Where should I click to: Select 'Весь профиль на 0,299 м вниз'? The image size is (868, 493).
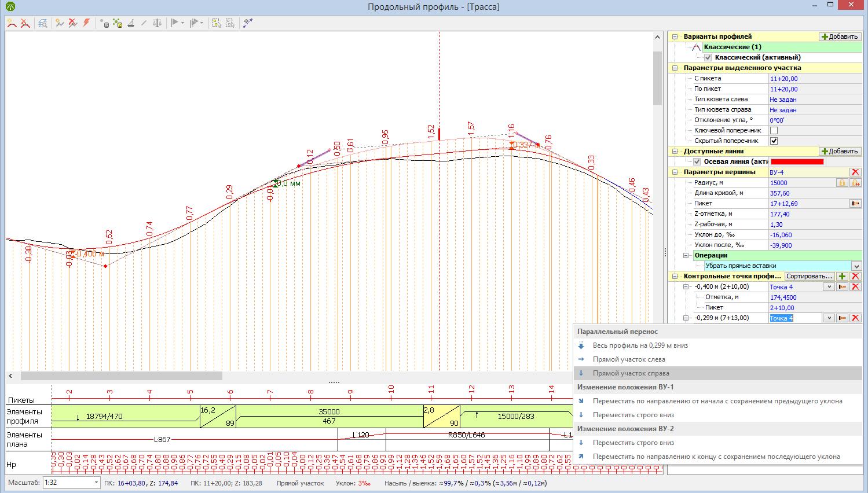[640, 345]
